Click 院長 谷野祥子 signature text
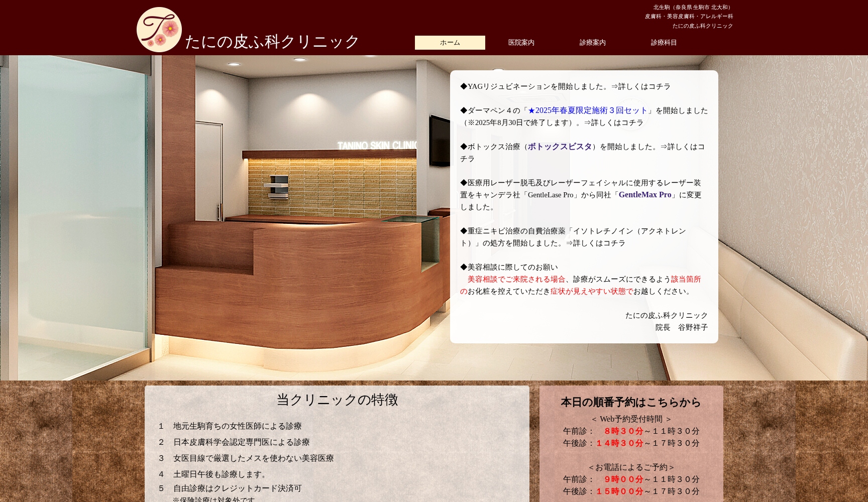Viewport: 868px width, 502px height. 682,327
